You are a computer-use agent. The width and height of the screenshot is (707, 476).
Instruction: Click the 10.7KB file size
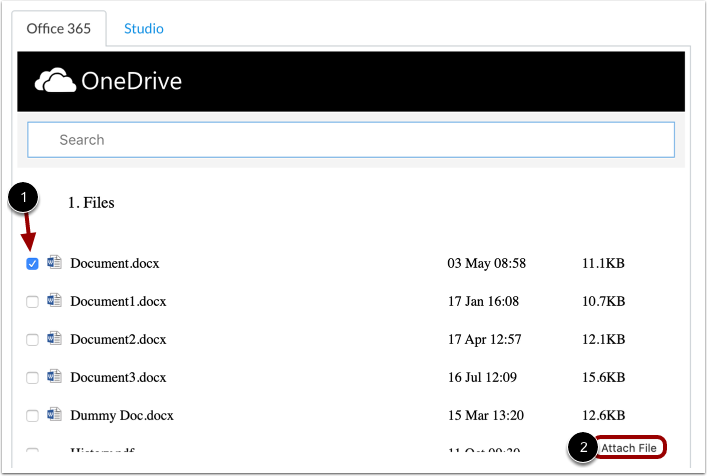coord(603,301)
